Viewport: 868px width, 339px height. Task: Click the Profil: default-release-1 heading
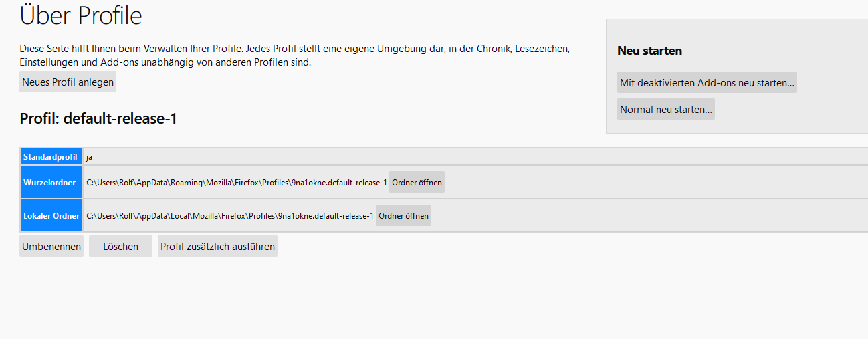pos(98,119)
